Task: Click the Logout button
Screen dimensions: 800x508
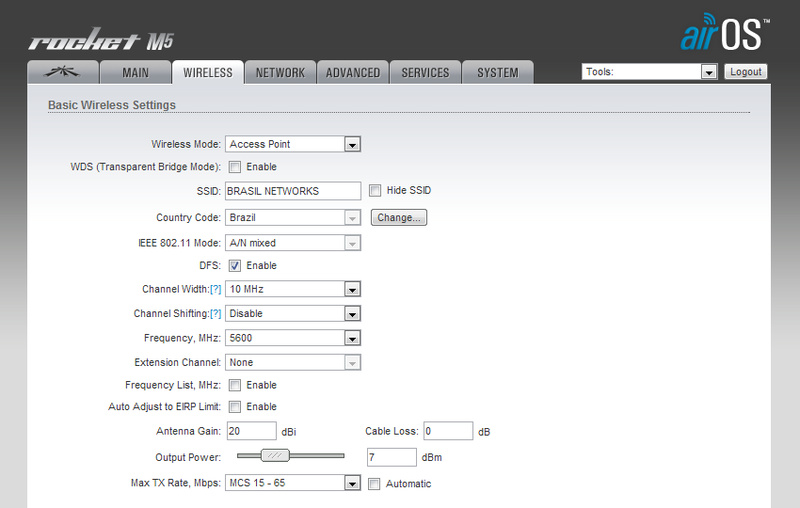Action: coord(745,72)
